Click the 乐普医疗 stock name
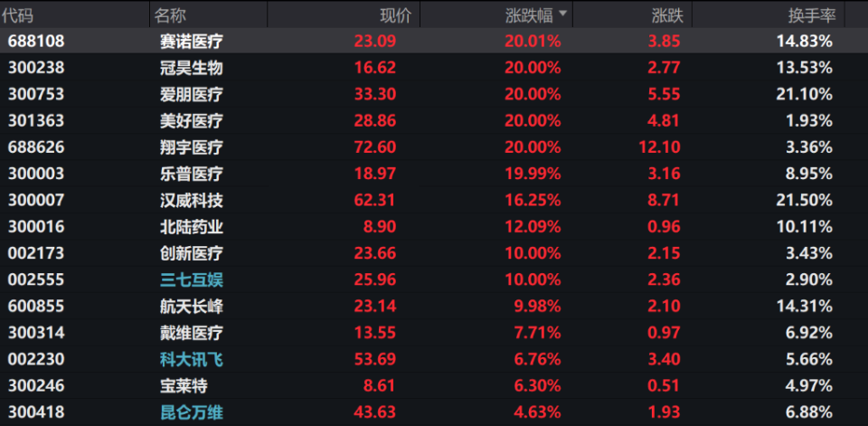 191,174
